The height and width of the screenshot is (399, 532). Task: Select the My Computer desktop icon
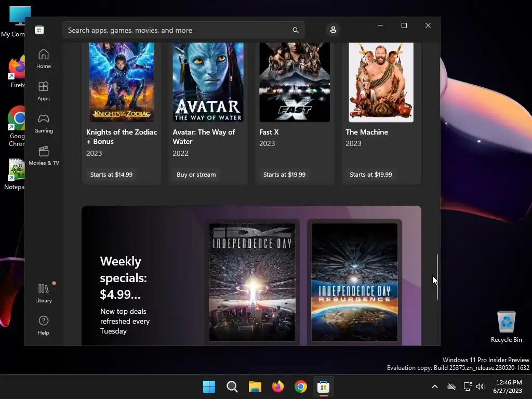tap(14, 22)
